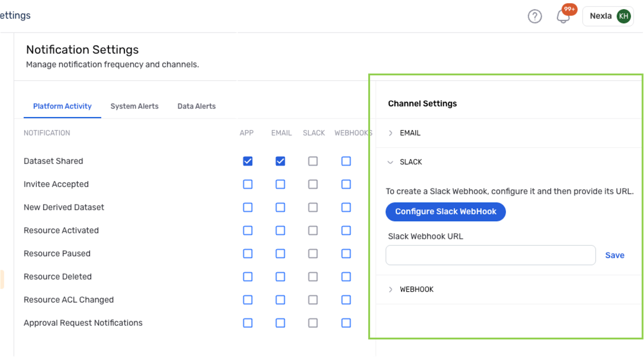Screen dimensions: 644x357
Task: Enable Email notification for Resource ACL Changed
Action: coord(280,300)
